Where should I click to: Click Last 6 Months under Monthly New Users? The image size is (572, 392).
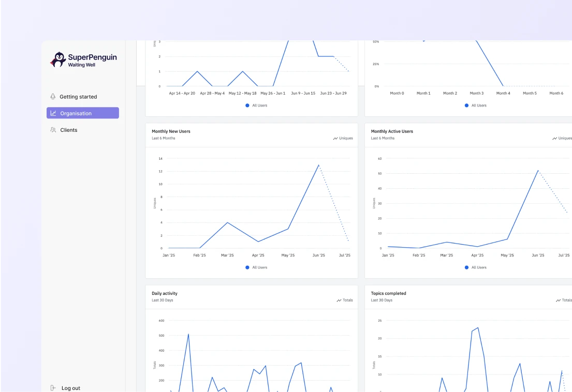click(x=164, y=138)
